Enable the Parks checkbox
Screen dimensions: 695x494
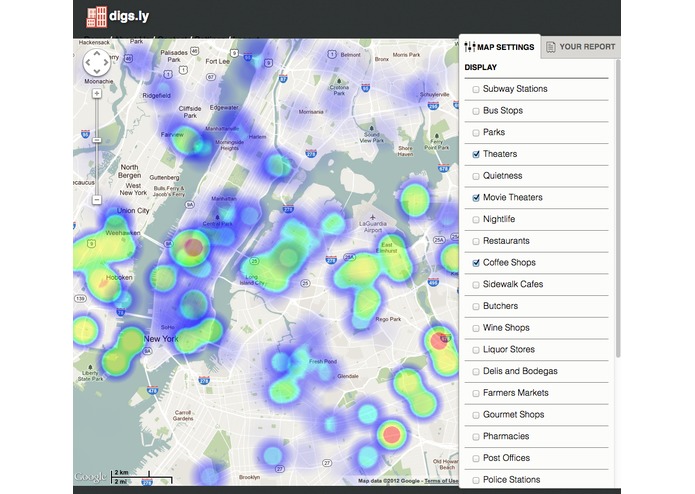coord(476,133)
